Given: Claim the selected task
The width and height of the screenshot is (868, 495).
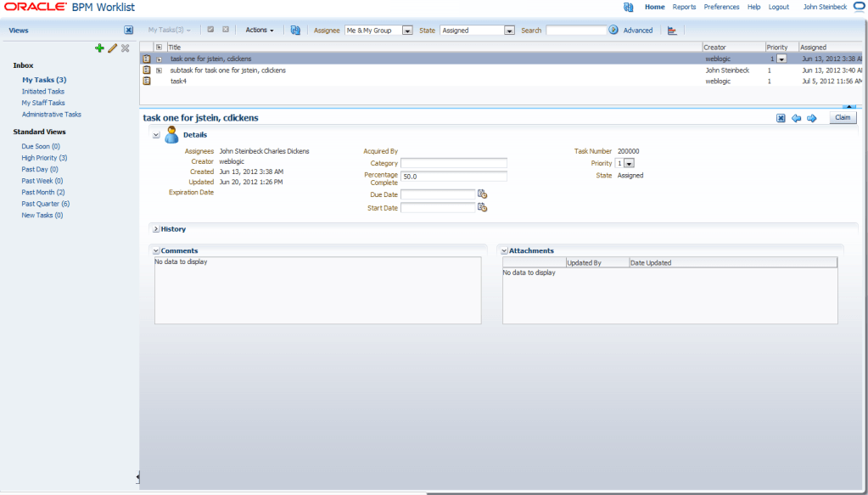Looking at the screenshot, I should (843, 117).
